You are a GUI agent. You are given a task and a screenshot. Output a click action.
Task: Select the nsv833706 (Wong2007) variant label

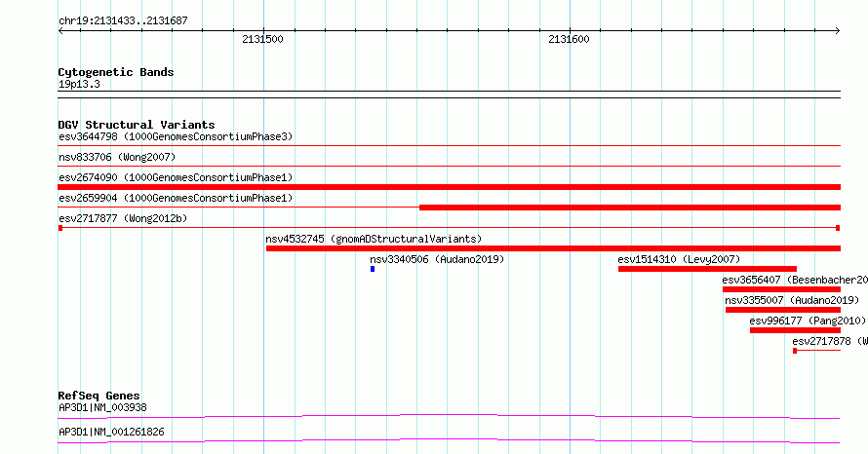click(117, 157)
